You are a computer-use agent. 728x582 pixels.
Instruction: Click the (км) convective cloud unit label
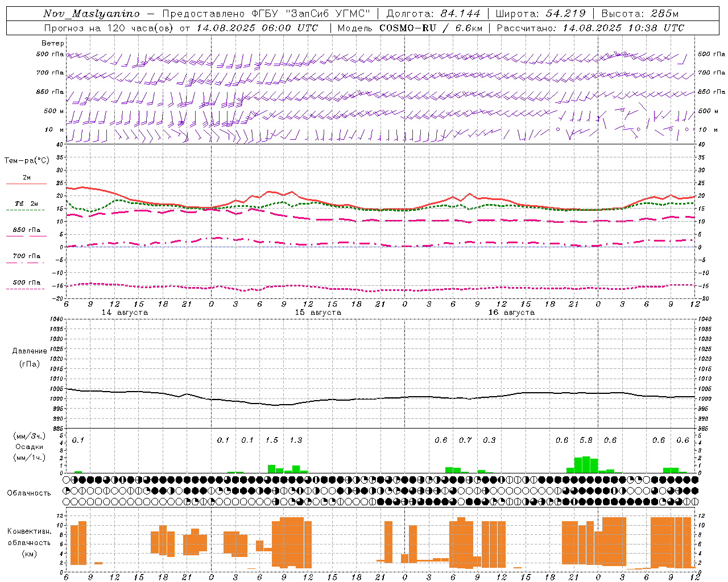click(x=29, y=554)
